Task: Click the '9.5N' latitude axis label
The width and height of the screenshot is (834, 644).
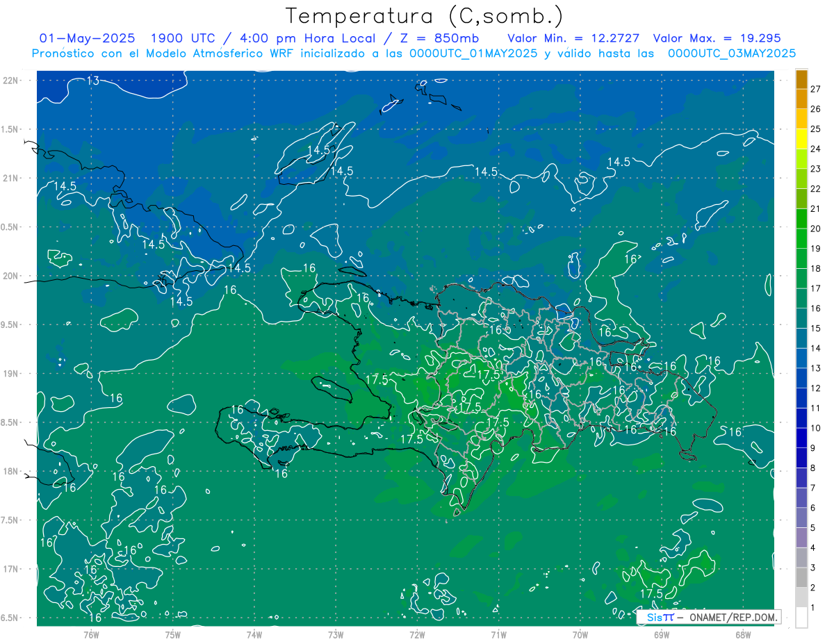Action: [x=10, y=324]
